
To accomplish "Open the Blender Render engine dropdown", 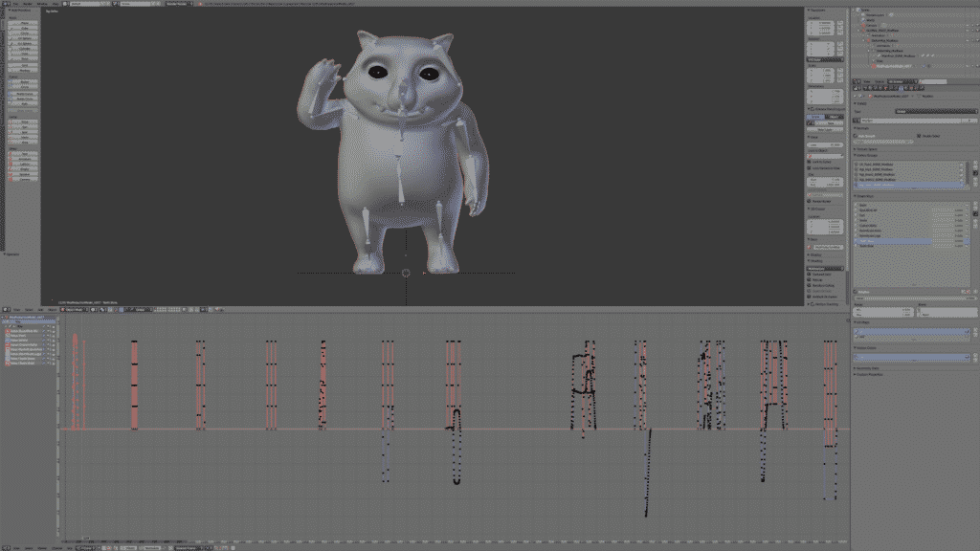I will click(177, 3).
